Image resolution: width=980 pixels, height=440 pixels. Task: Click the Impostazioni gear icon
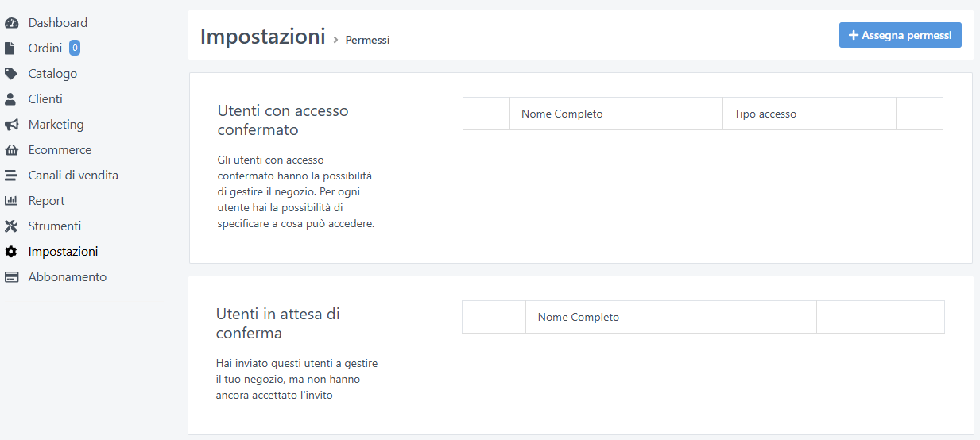click(11, 252)
